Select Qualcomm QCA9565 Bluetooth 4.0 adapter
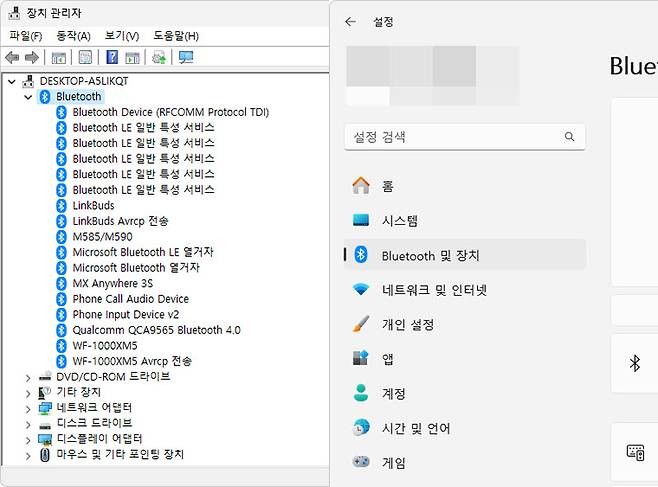The height and width of the screenshot is (487, 658). pyautogui.click(x=157, y=330)
